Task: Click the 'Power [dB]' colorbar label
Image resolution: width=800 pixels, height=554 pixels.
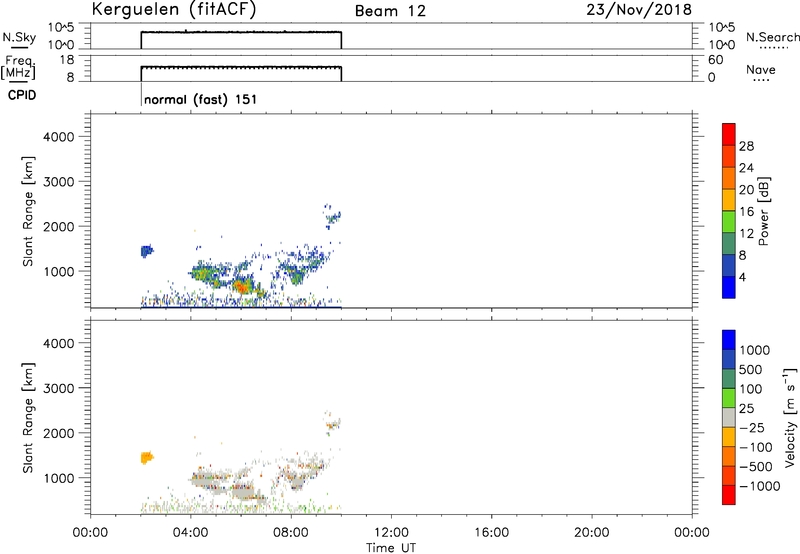Action: (763, 211)
